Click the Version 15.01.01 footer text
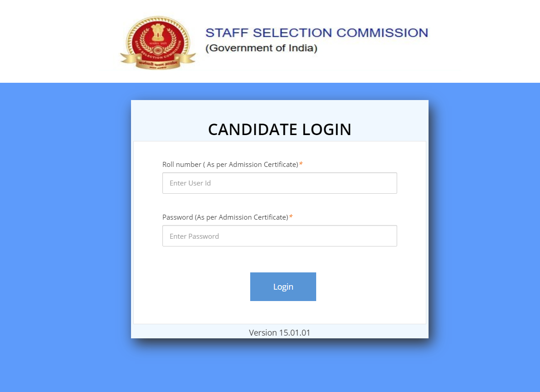The height and width of the screenshot is (392, 540). click(x=279, y=332)
